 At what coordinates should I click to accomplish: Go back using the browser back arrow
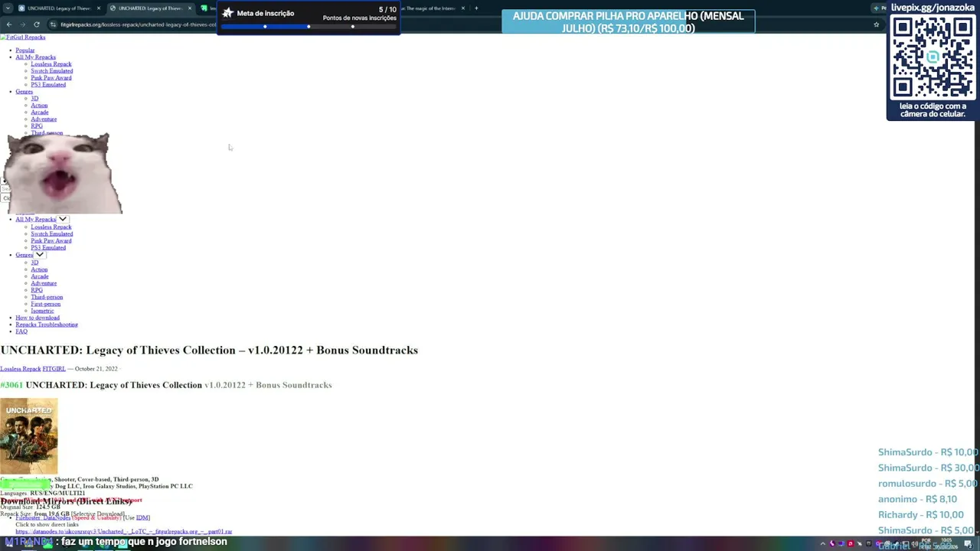pyautogui.click(x=8, y=24)
